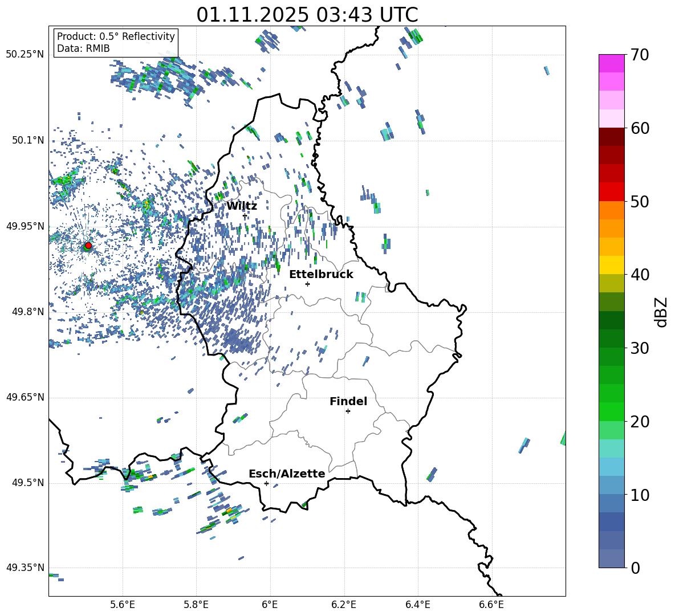Pick the yellow colorbar swatch above 40

tap(612, 265)
